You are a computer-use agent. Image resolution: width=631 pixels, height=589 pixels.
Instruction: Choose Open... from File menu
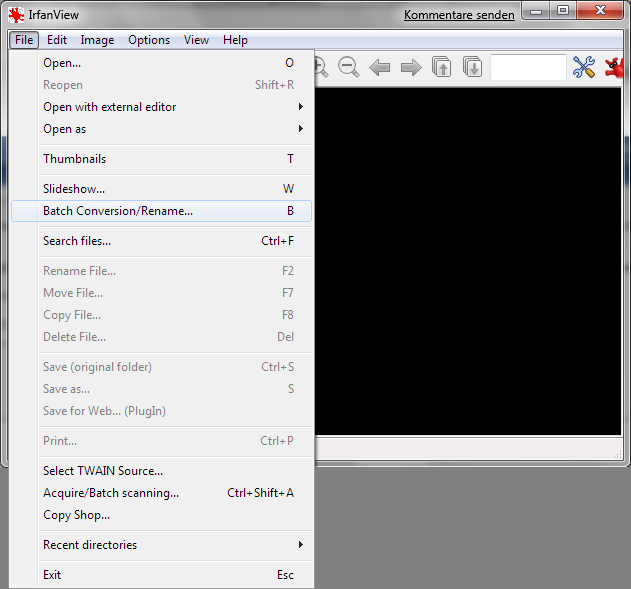[x=161, y=63]
